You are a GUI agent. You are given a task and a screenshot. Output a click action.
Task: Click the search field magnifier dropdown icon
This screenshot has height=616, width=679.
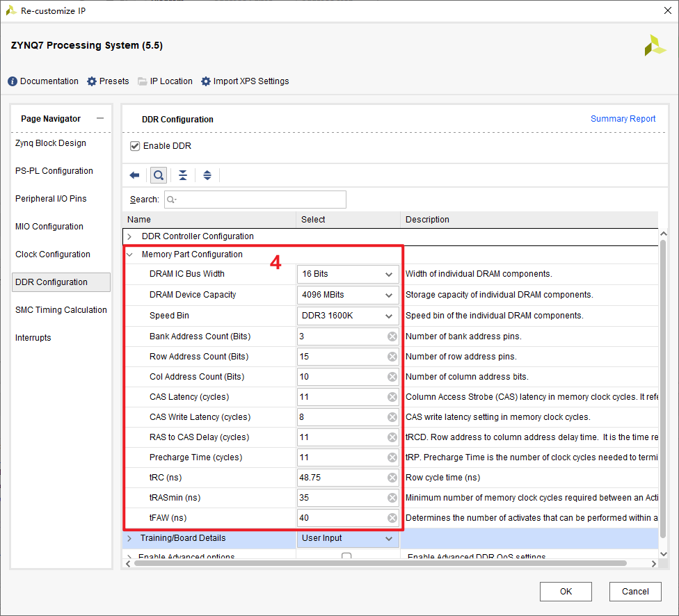(x=172, y=200)
